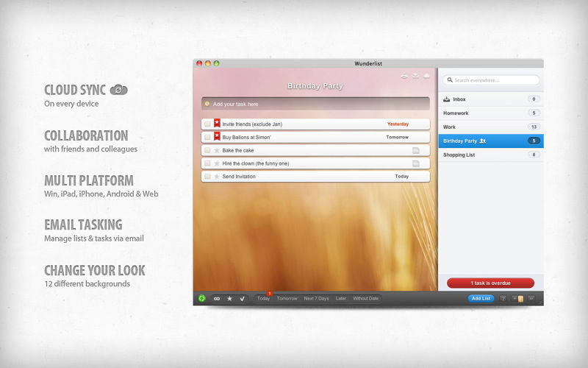Click the Shopping List count badge '8'
Image resolution: width=588 pixels, height=368 pixels.
pos(534,155)
